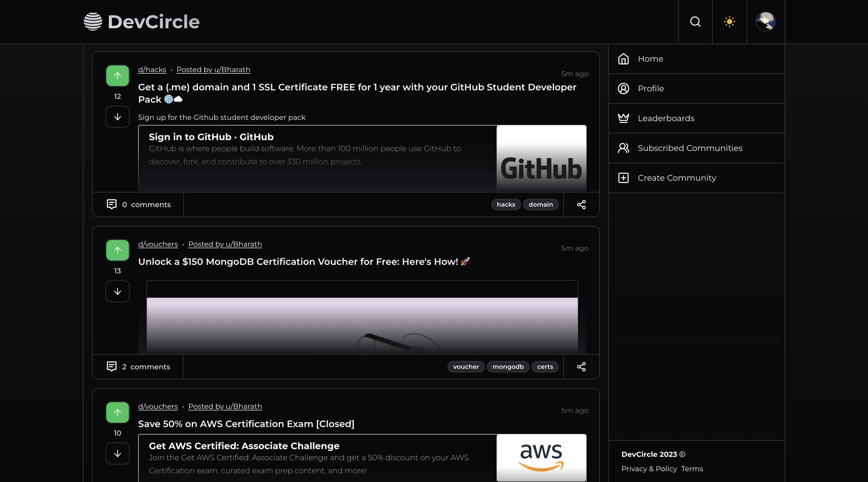
Task: Select the voucher tag
Action: pos(466,367)
